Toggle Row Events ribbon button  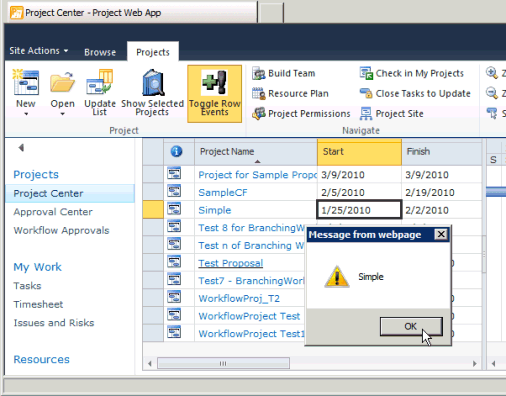[214, 94]
